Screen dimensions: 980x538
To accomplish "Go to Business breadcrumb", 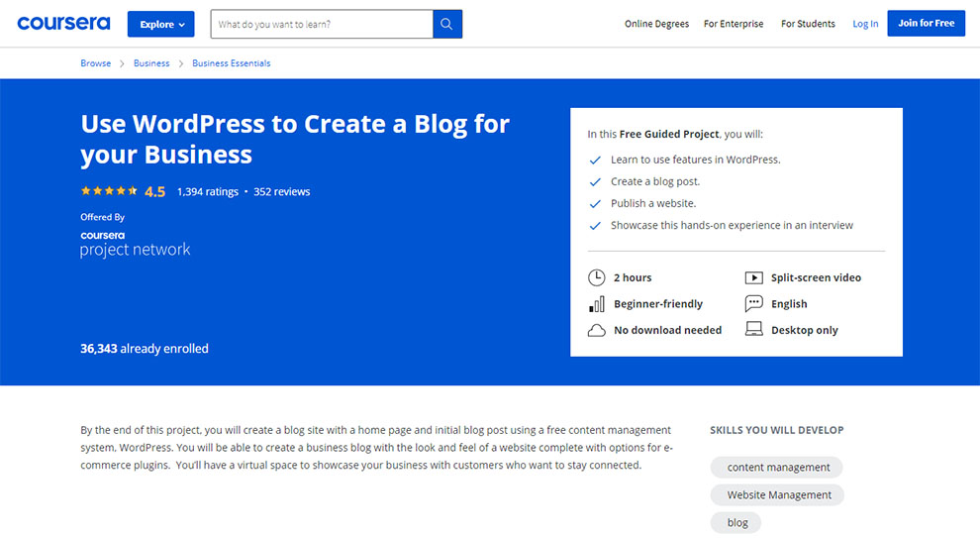I will (x=151, y=63).
